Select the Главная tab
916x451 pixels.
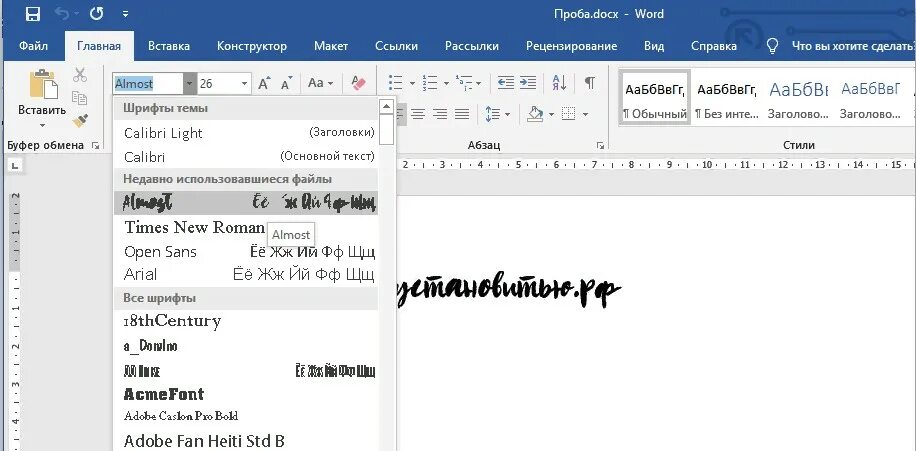click(x=99, y=46)
